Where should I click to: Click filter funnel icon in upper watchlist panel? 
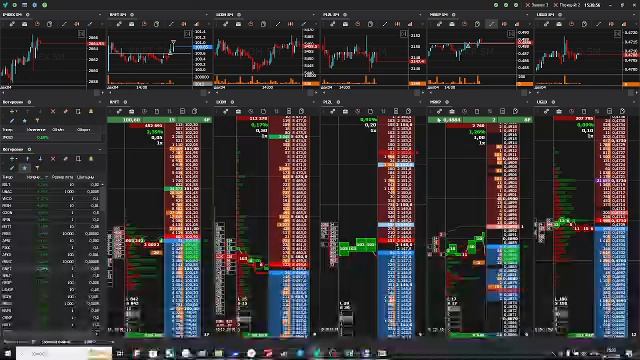click(x=37, y=121)
